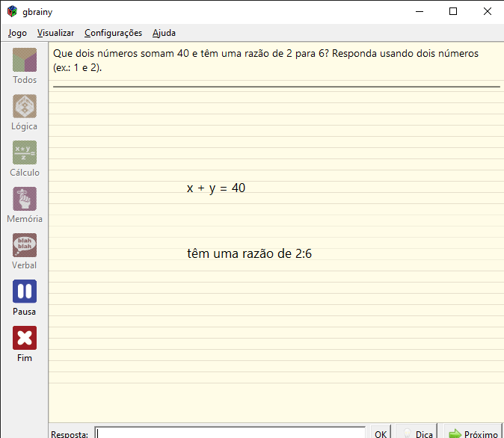Image resolution: width=504 pixels, height=438 pixels.
Task: Expand the Configurações menu
Action: pos(113,33)
